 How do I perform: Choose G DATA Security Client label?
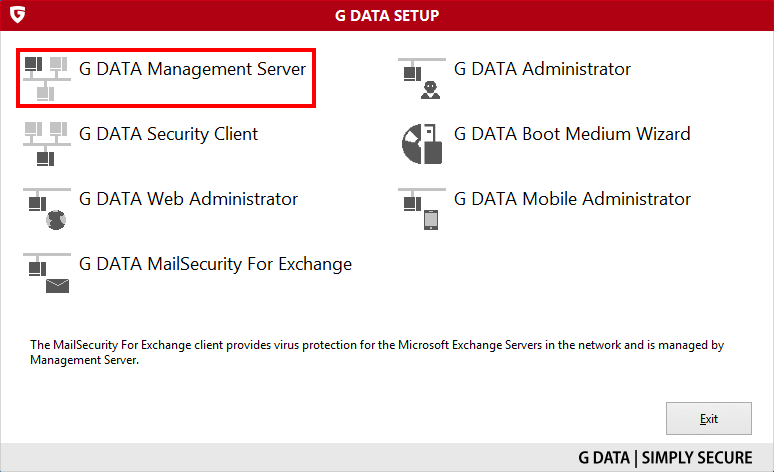168,134
